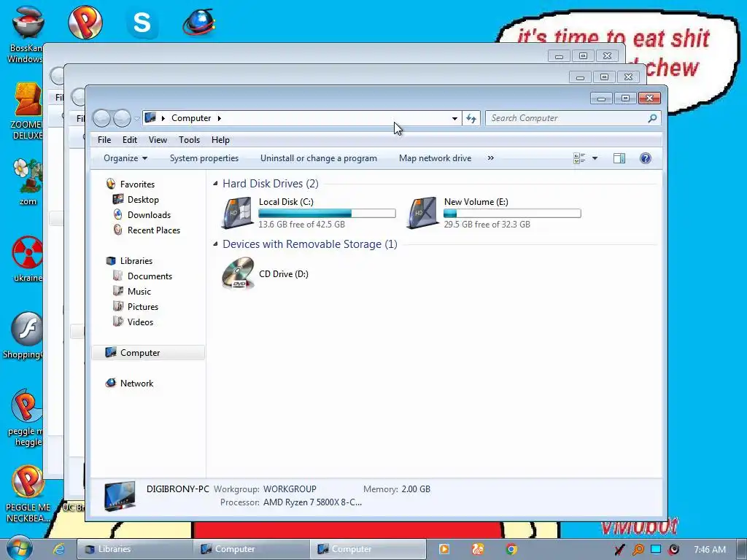Viewport: 747px width, 560px height.
Task: Open the media player taskbar icon
Action: point(444,549)
